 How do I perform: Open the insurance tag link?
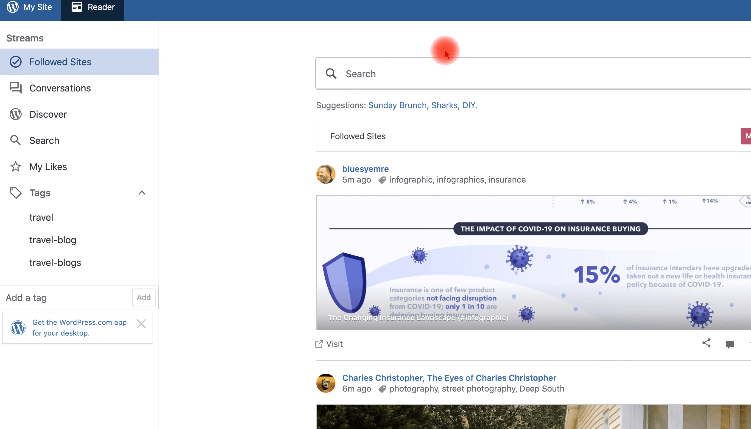coord(507,180)
